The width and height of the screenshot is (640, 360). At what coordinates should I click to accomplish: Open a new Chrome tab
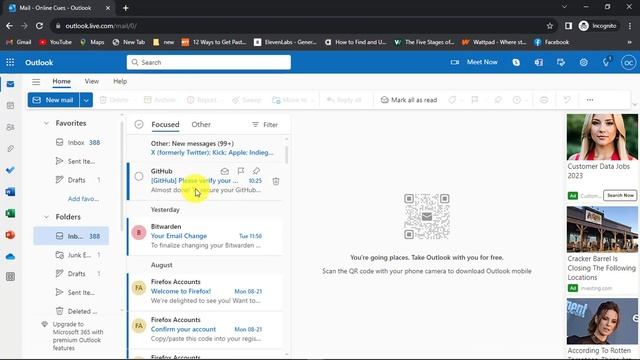126,8
